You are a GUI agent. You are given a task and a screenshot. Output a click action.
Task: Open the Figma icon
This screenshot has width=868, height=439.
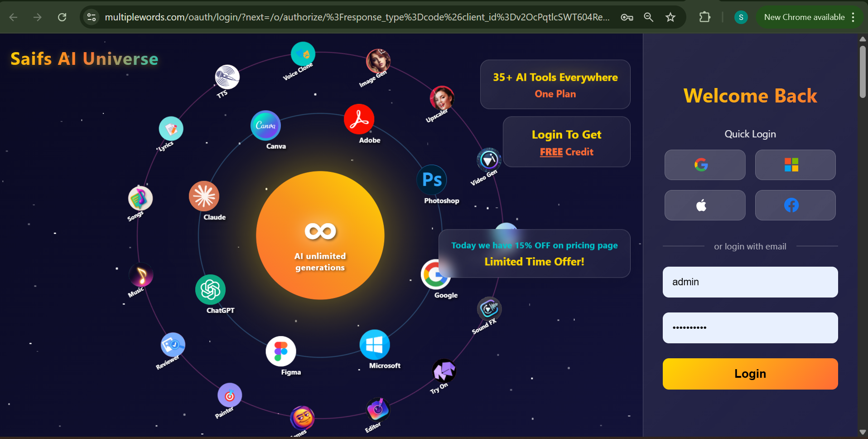coord(281,351)
